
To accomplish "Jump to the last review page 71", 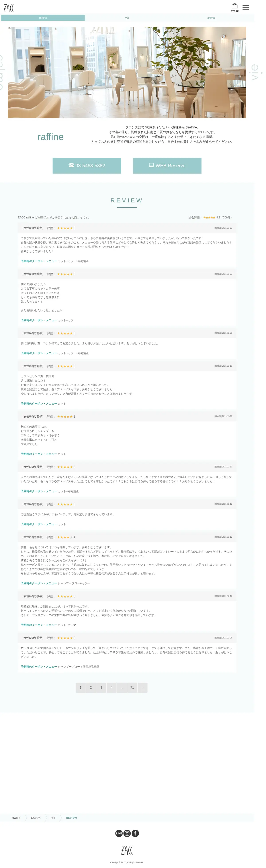I will (132, 687).
